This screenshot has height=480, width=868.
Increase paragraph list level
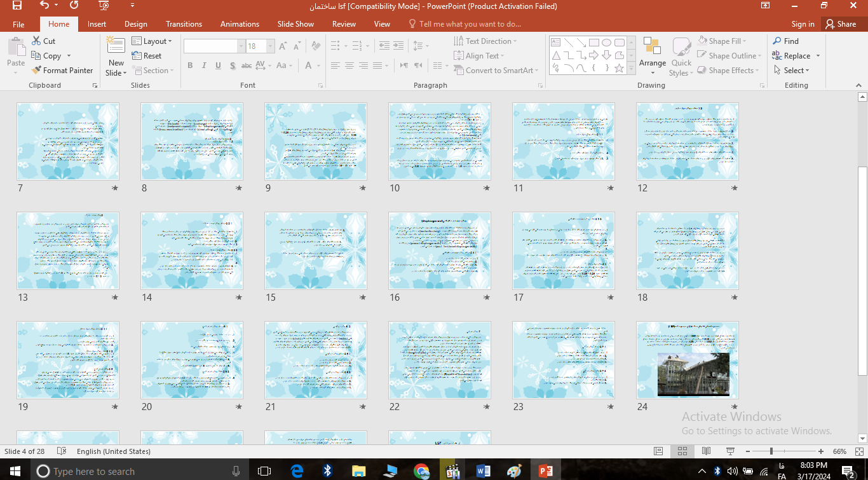[x=398, y=46]
